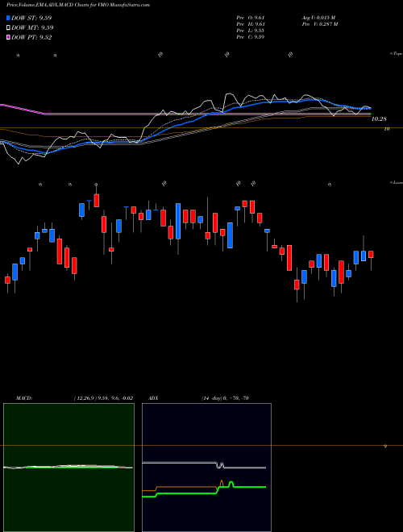Select the 'DOW PT: 9.52' legend label

point(31,37)
